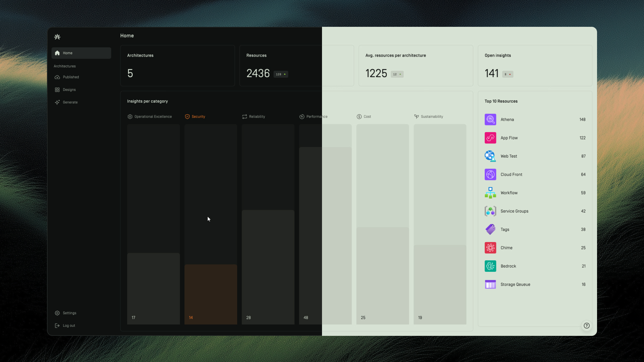
Task: Click the app logo asterisk icon
Action: coord(57,37)
